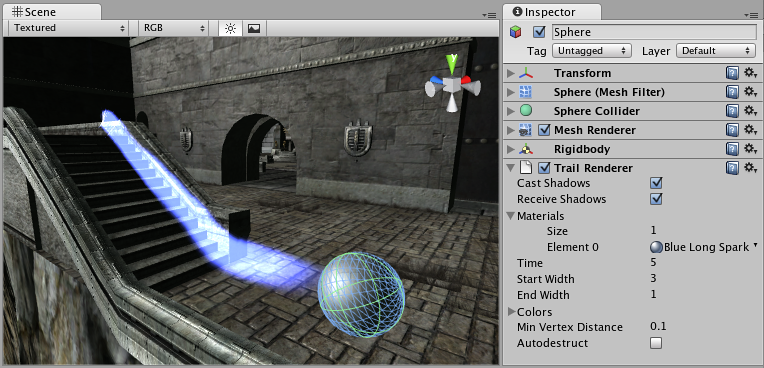Screen dimensions: 764x368
Task: Enable the Autodestruct checkbox
Action: 656,343
